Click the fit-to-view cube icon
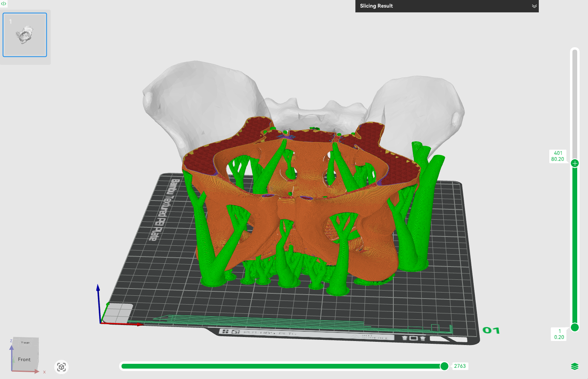The width and height of the screenshot is (588, 379). click(62, 367)
